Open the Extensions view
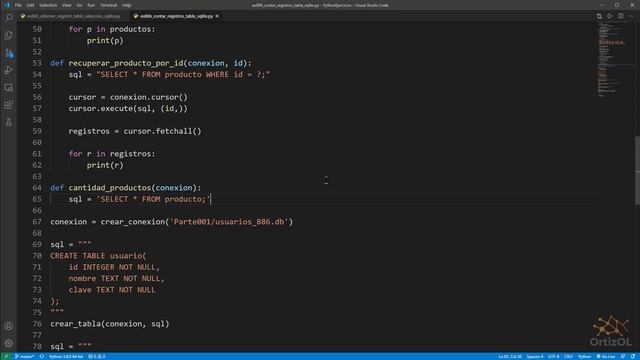 [x=9, y=105]
